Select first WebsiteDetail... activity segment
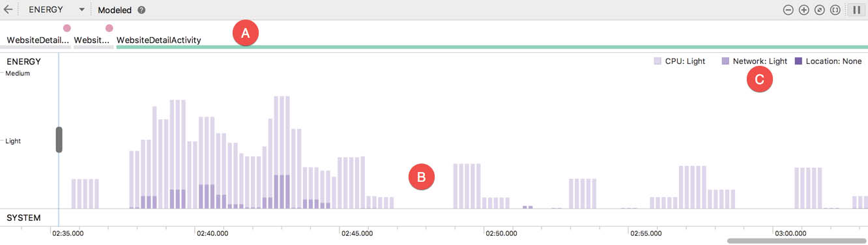 (x=38, y=40)
